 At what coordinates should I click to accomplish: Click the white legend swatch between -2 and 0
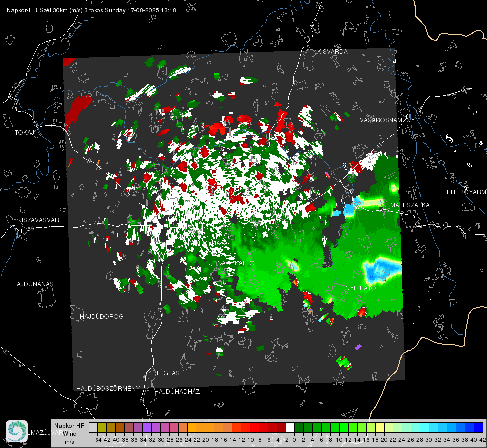click(x=290, y=427)
